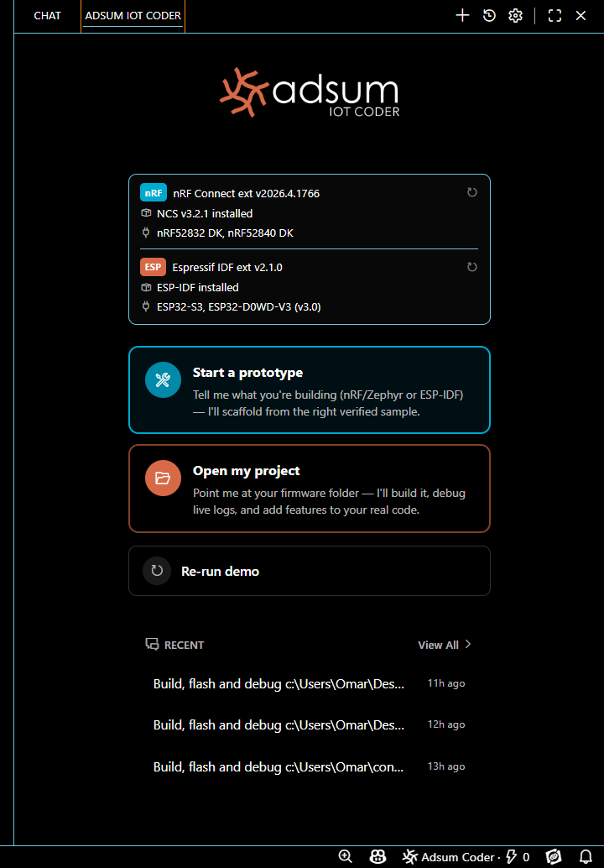Click Adsum Coder status bar item

[449, 857]
